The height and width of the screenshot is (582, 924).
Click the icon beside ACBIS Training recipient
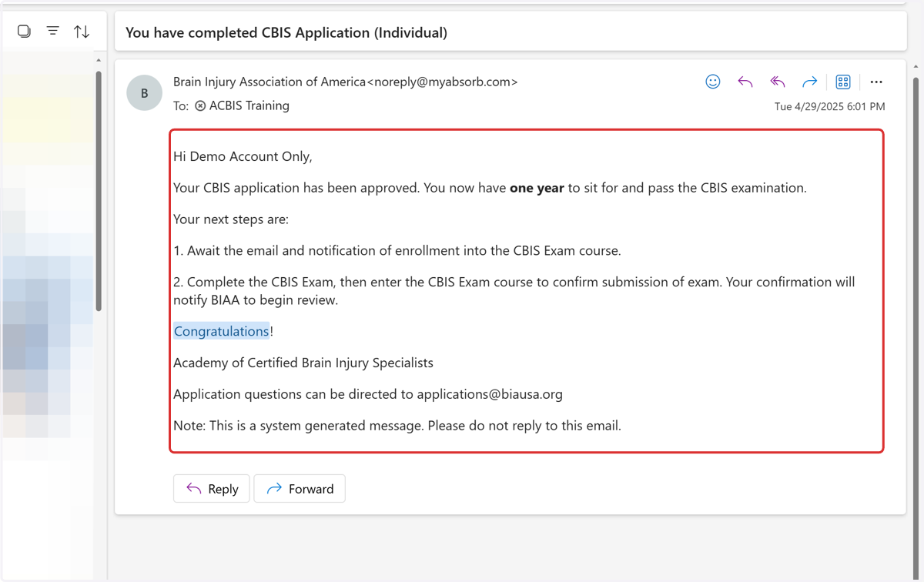pos(200,105)
